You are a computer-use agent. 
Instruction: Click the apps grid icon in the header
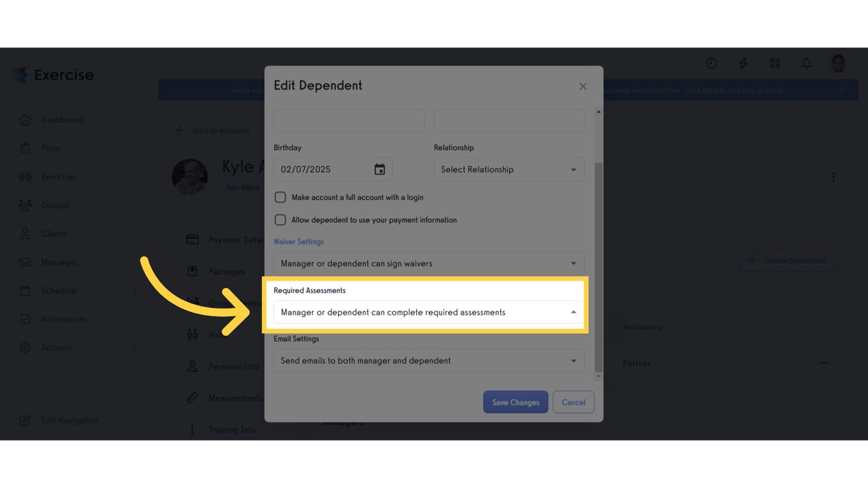click(774, 63)
